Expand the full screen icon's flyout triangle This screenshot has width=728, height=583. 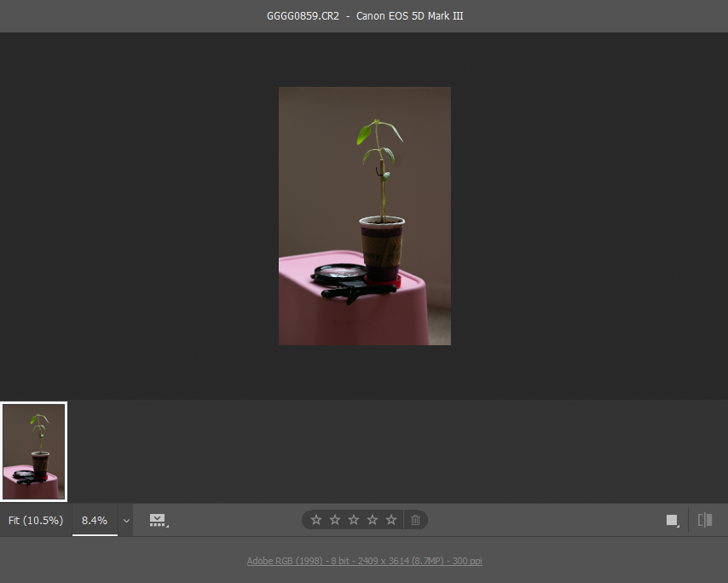pos(679,526)
